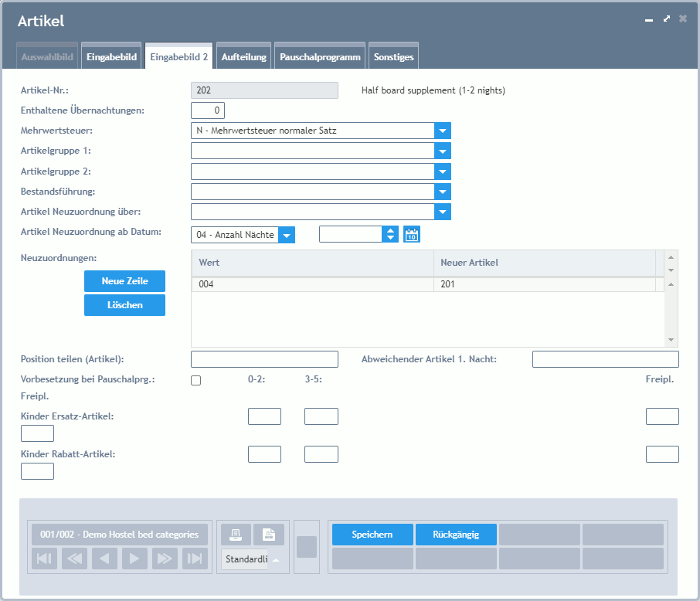This screenshot has width=700, height=601.
Task: Click Kinder Rabatt-Artikel 0-2 field
Action: [265, 454]
